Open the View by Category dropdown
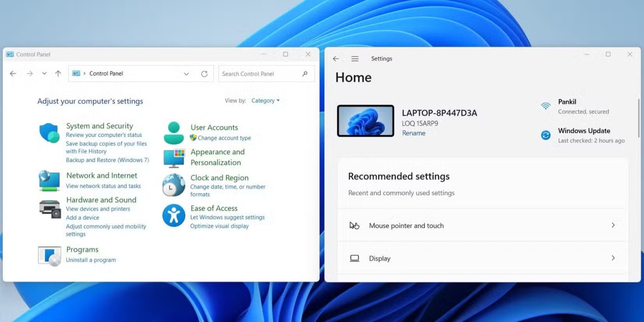 coord(265,101)
